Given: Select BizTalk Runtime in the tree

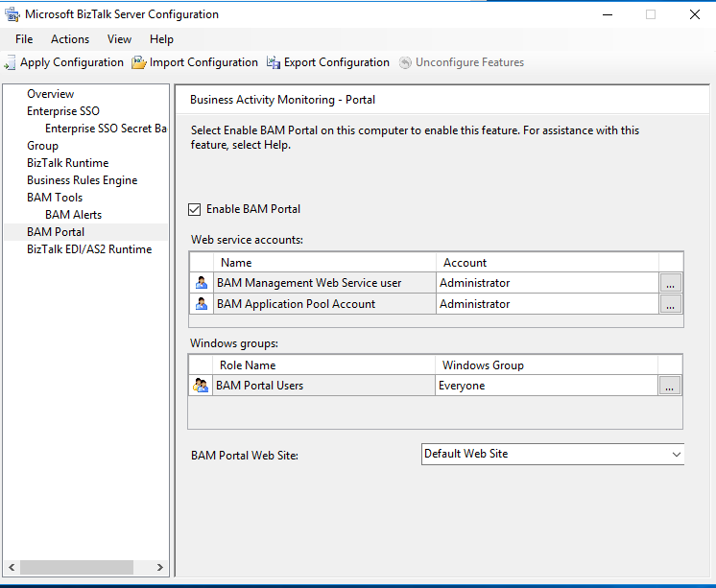Looking at the screenshot, I should (x=67, y=163).
